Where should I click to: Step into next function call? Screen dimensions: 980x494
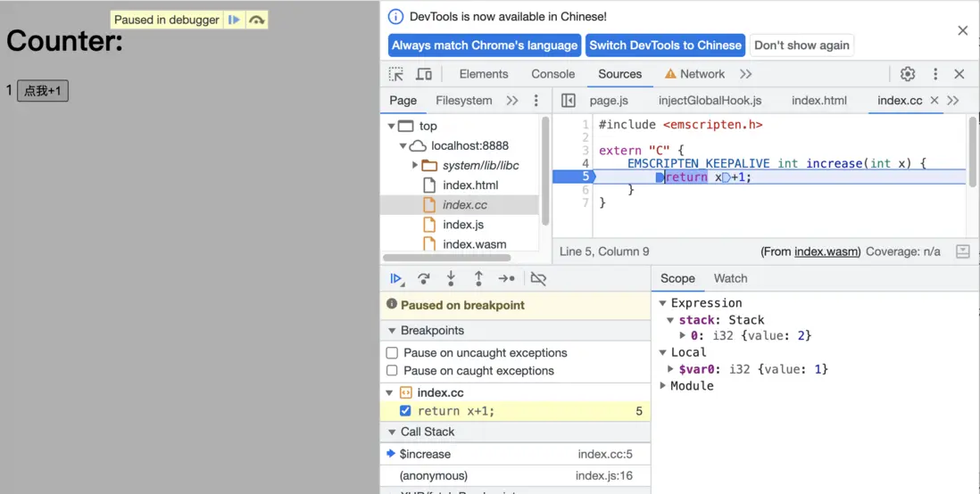pos(451,279)
